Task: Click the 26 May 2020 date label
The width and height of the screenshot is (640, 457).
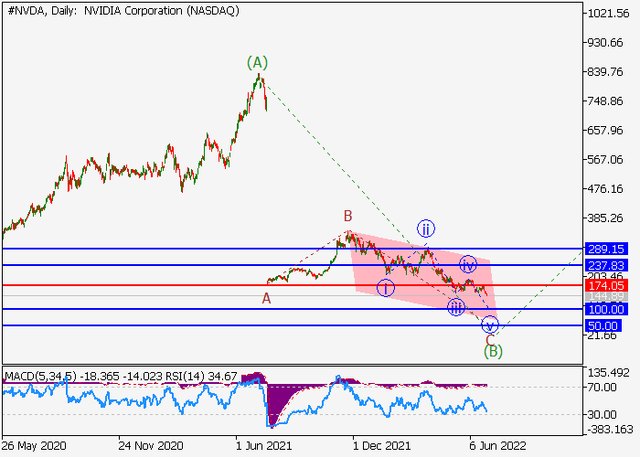Action: click(x=34, y=445)
